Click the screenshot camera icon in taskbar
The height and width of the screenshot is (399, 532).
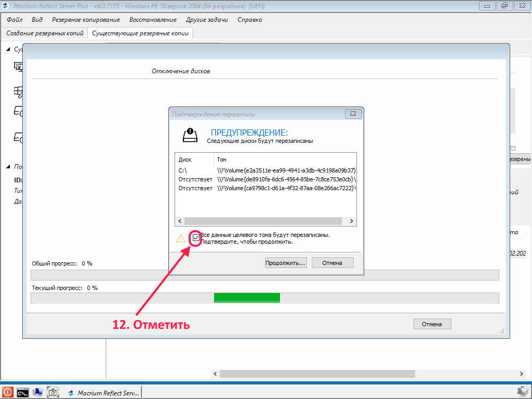pos(53,393)
